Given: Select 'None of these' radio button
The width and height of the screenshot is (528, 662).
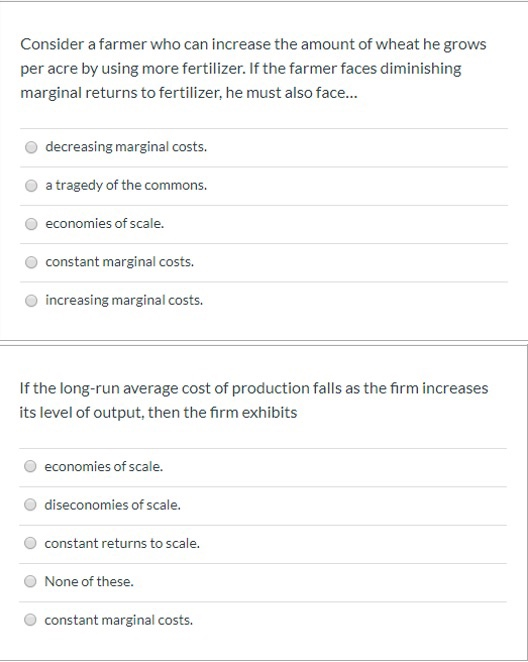Looking at the screenshot, I should pos(30,581).
